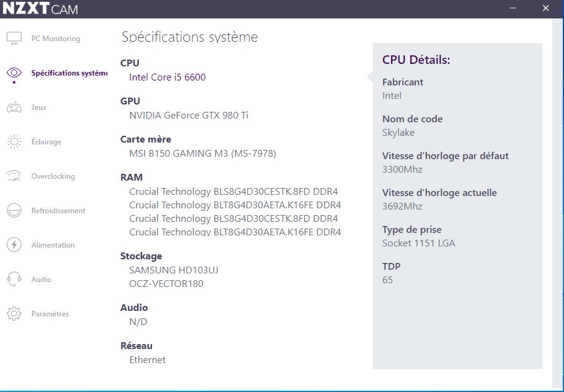This screenshot has height=392, width=564.
Task: Select the OCZ-VECTOR180 drive entry
Action: point(166,284)
